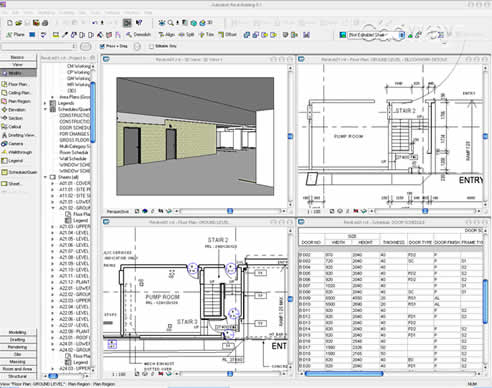This screenshot has width=492, height=388.
Task: Click the Align tool
Action: (x=166, y=34)
